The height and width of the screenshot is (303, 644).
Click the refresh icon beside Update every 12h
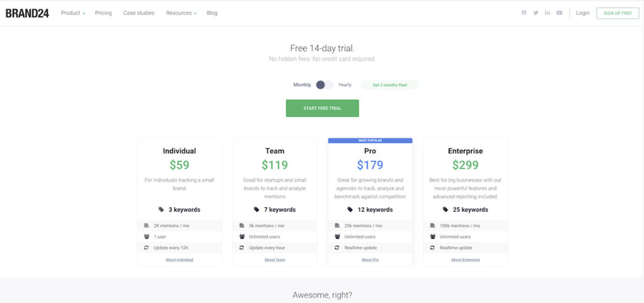point(146,248)
